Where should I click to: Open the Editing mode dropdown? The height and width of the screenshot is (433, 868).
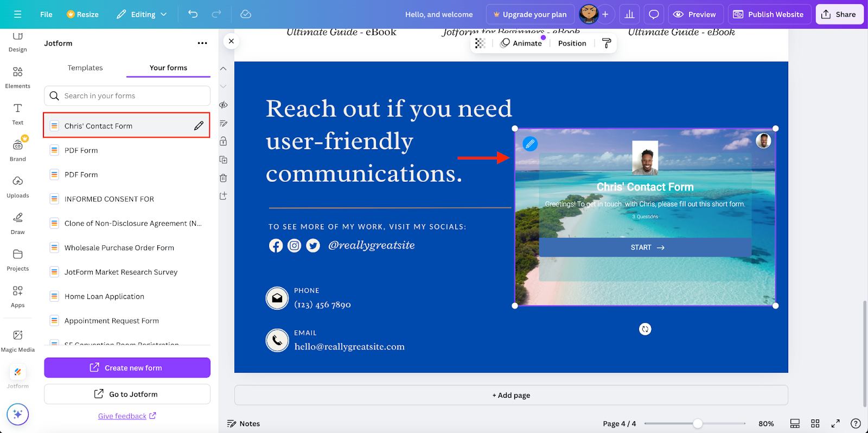(x=142, y=15)
